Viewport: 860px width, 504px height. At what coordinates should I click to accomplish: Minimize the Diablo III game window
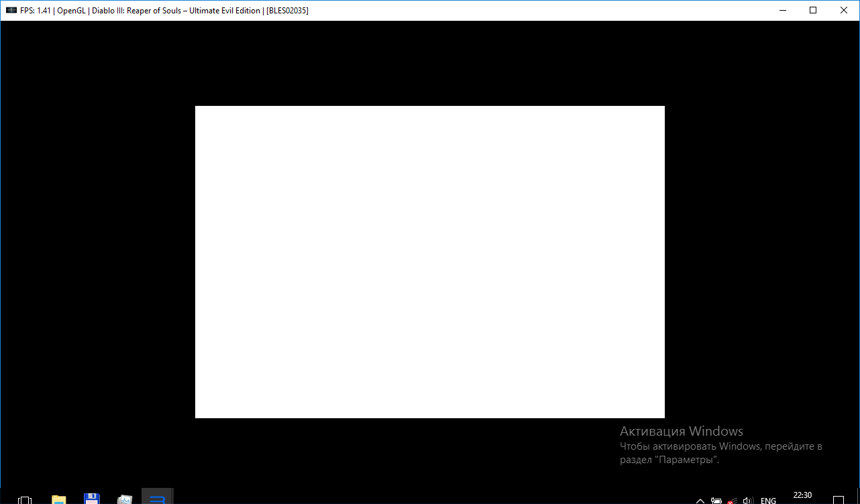(782, 10)
